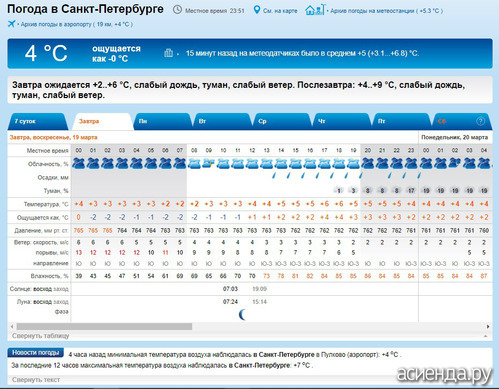Screen dimensions: 499x389
Task: Click the Температура, °C row label
Action: [x=46, y=204]
